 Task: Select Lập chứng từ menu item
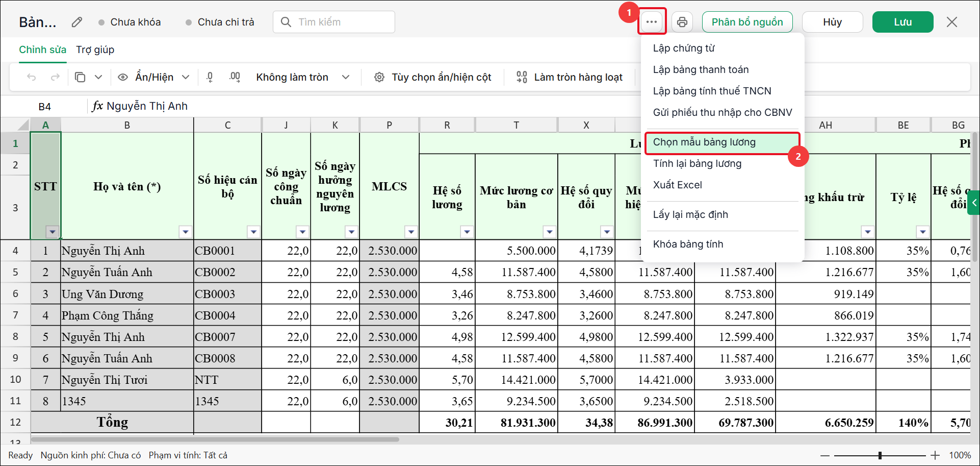click(x=723, y=48)
